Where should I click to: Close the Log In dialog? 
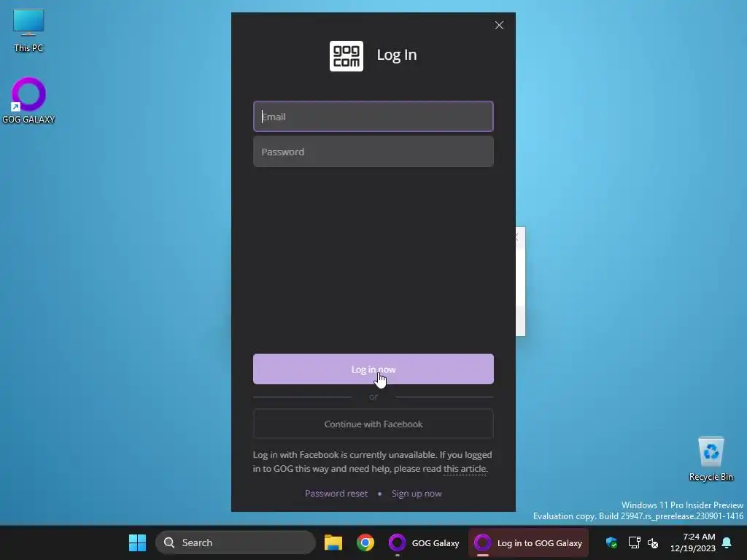click(499, 26)
